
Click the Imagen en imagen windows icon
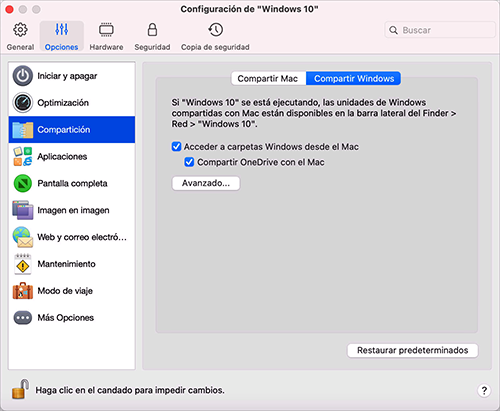23,210
